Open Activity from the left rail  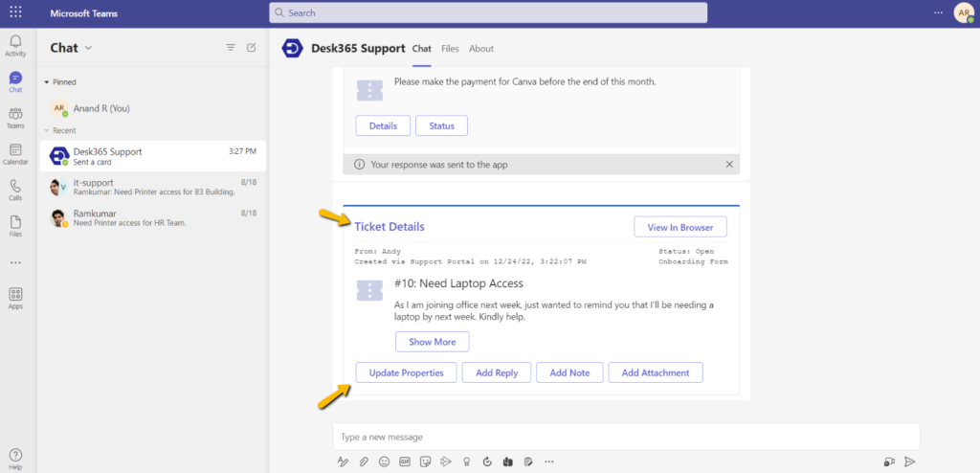[x=15, y=46]
